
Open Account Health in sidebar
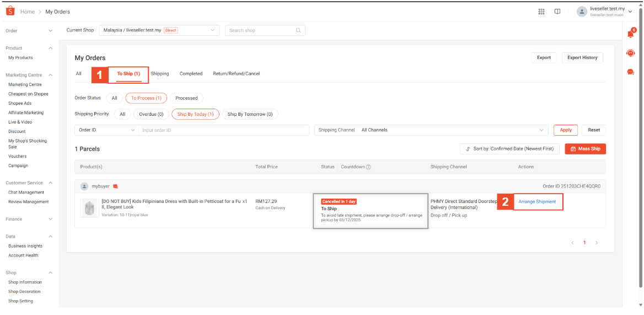(23, 255)
